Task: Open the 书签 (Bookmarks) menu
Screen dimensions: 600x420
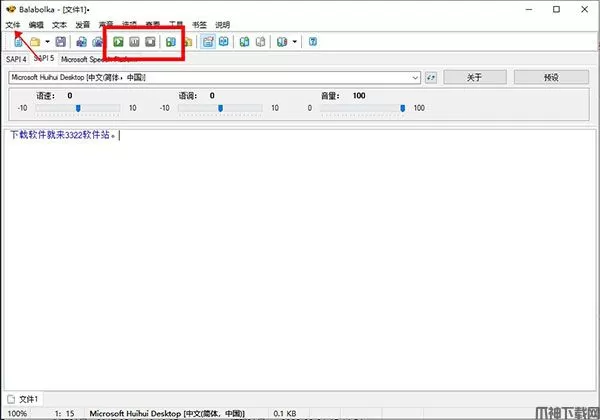Action: tap(197, 24)
